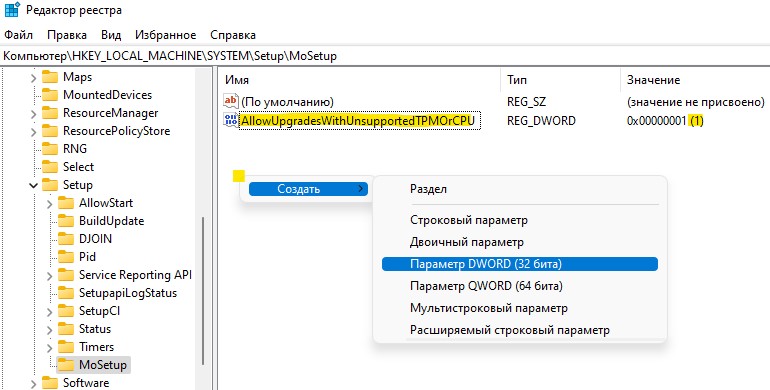Select the MoSetup folder icon
Image resolution: width=770 pixels, height=390 pixels.
[x=66, y=364]
